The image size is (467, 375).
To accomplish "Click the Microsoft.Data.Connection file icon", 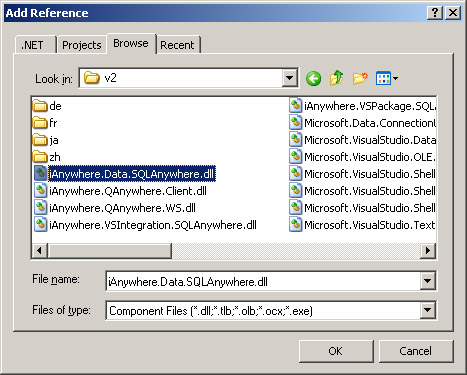I will [x=295, y=123].
